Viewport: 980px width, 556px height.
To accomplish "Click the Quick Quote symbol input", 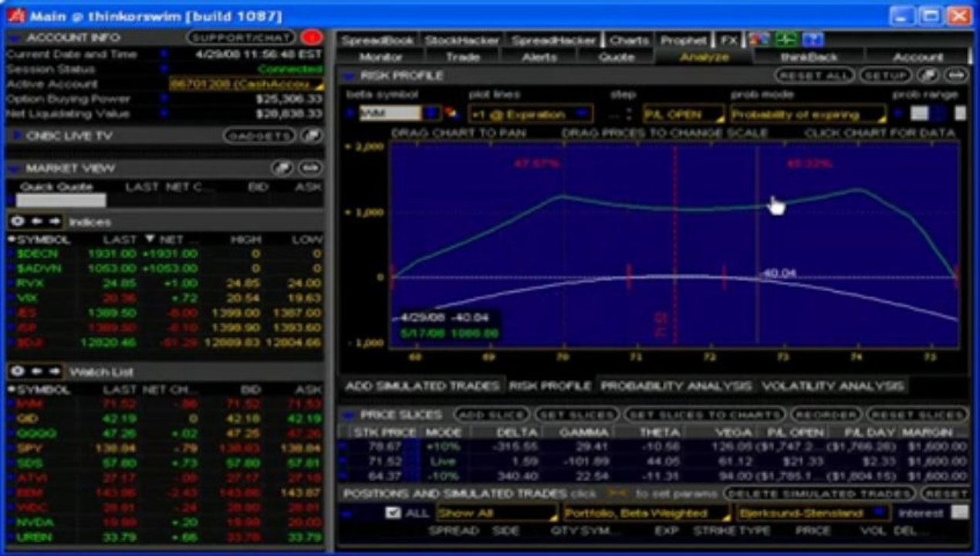I will click(60, 201).
